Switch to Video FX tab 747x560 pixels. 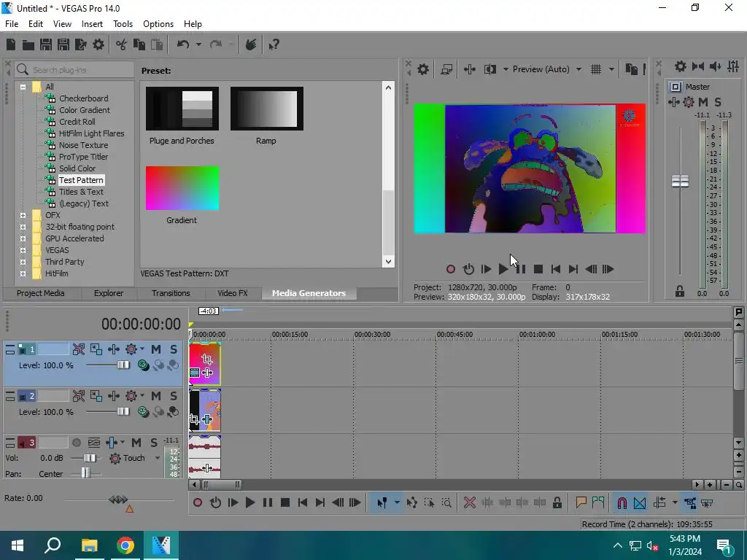[x=233, y=293]
